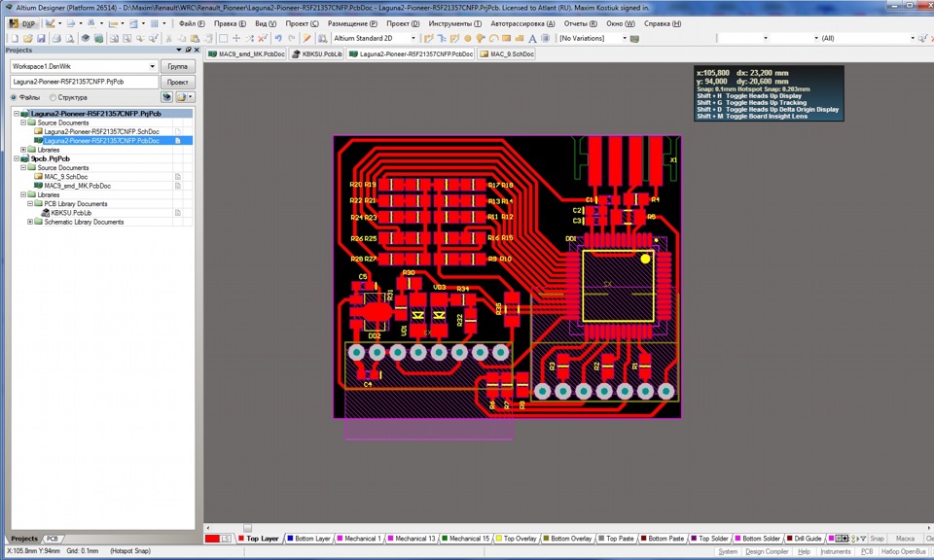Select Laguna2-Pioneer-R5F21357CNFP.SchDoc in project tree
Screen dimensions: 934x560
pyautogui.click(x=101, y=131)
